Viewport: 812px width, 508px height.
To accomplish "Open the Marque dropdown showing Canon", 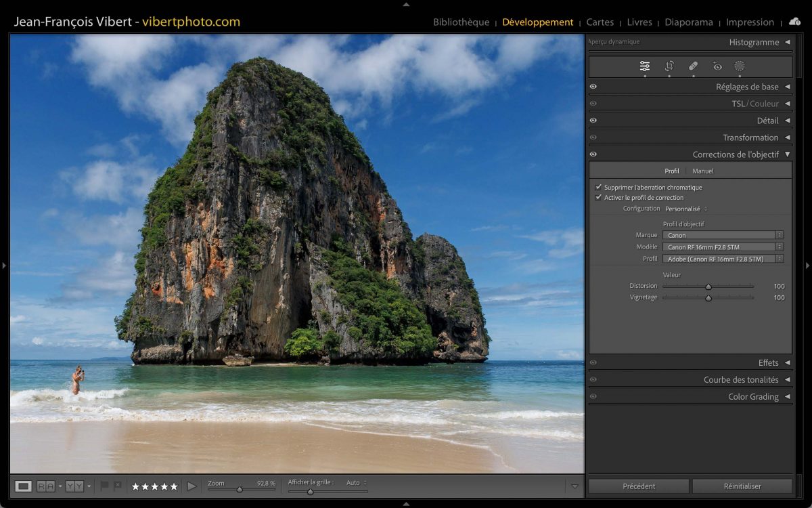I will (x=723, y=236).
